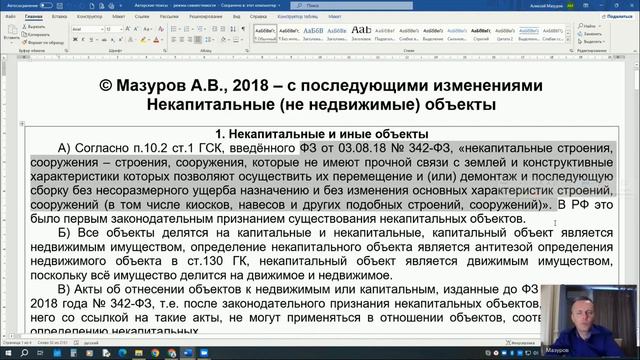Click the Найти (Find) button
The width and height of the screenshot is (640, 360).
[588, 26]
